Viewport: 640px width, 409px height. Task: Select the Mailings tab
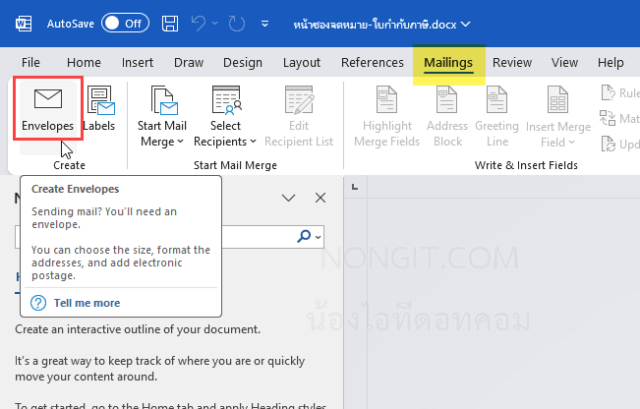coord(448,62)
